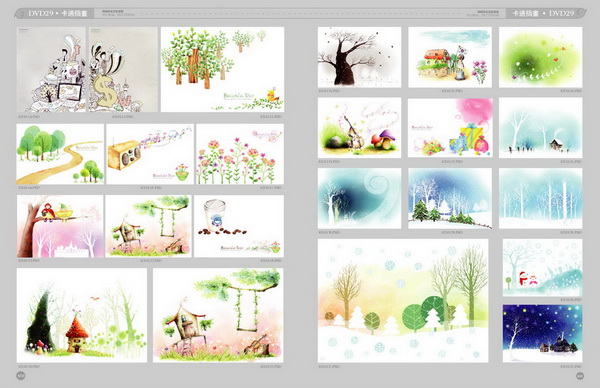The width and height of the screenshot is (600, 388).
Task: Open the cottage with girl and flowers image
Action: click(450, 57)
